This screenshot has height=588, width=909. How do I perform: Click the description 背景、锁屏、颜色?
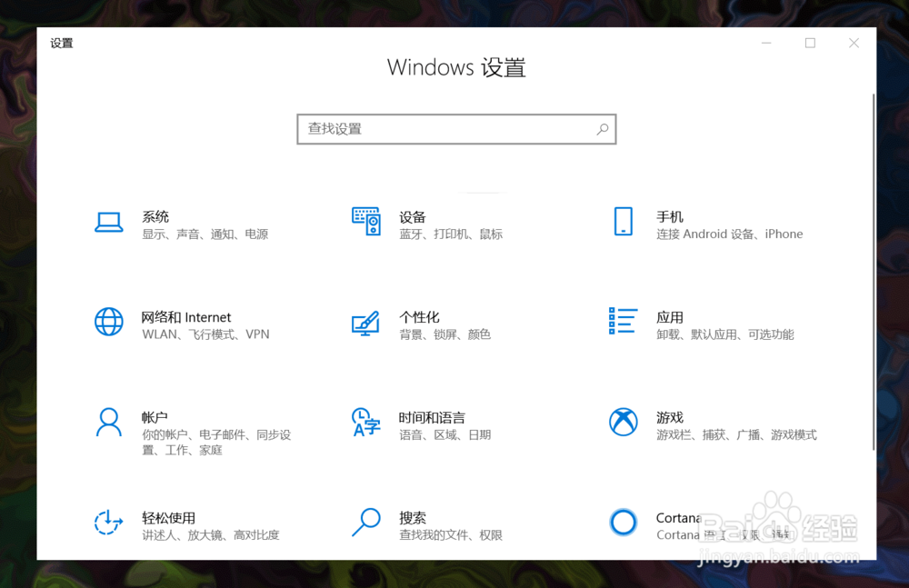click(x=445, y=334)
